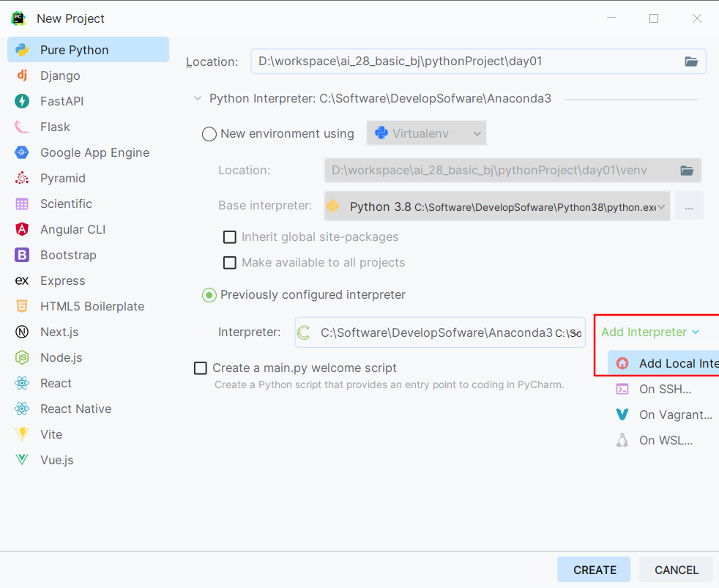Image resolution: width=719 pixels, height=588 pixels.
Task: Browse folder for project Location
Action: tap(691, 62)
